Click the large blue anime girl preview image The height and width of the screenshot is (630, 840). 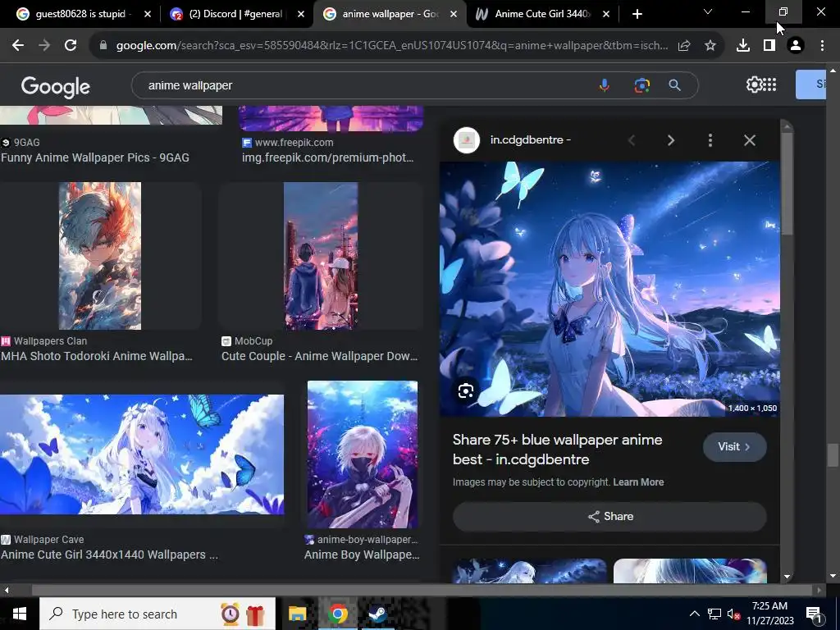(x=609, y=290)
